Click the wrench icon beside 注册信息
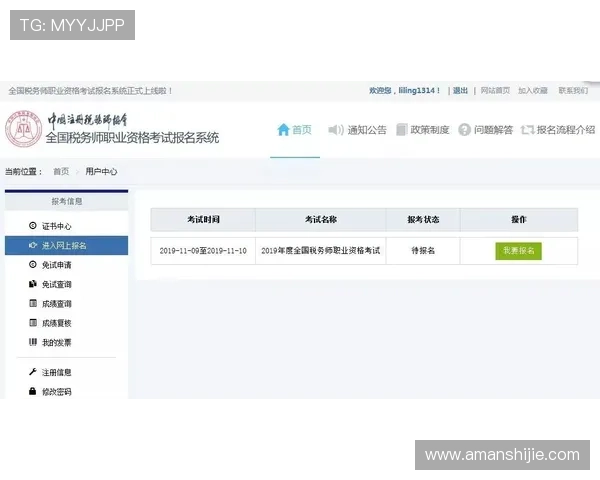The width and height of the screenshot is (600, 480). (33, 372)
